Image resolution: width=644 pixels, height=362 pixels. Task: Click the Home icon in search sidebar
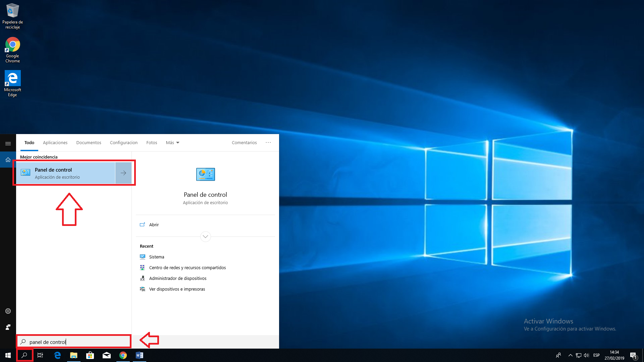(8, 160)
